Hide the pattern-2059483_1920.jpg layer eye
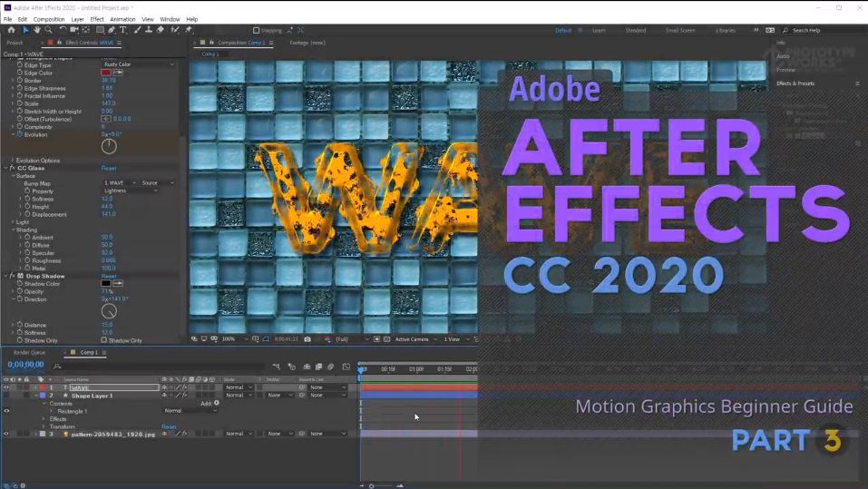868x489 pixels. pos(6,434)
